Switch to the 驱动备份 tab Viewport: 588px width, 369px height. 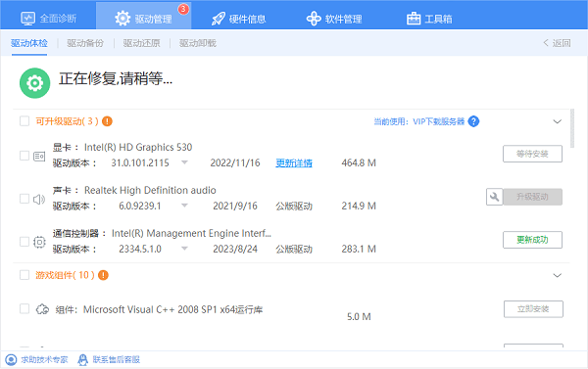point(85,43)
